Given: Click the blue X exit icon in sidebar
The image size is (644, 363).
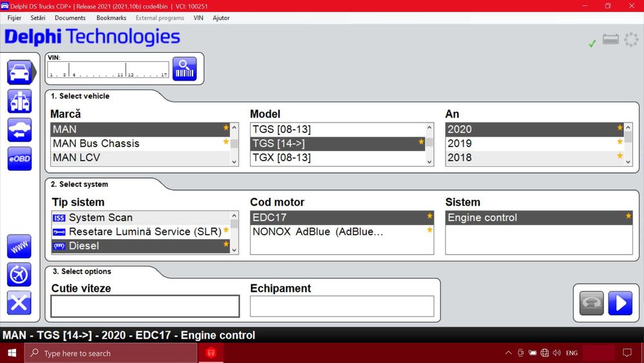Looking at the screenshot, I should click(x=19, y=303).
